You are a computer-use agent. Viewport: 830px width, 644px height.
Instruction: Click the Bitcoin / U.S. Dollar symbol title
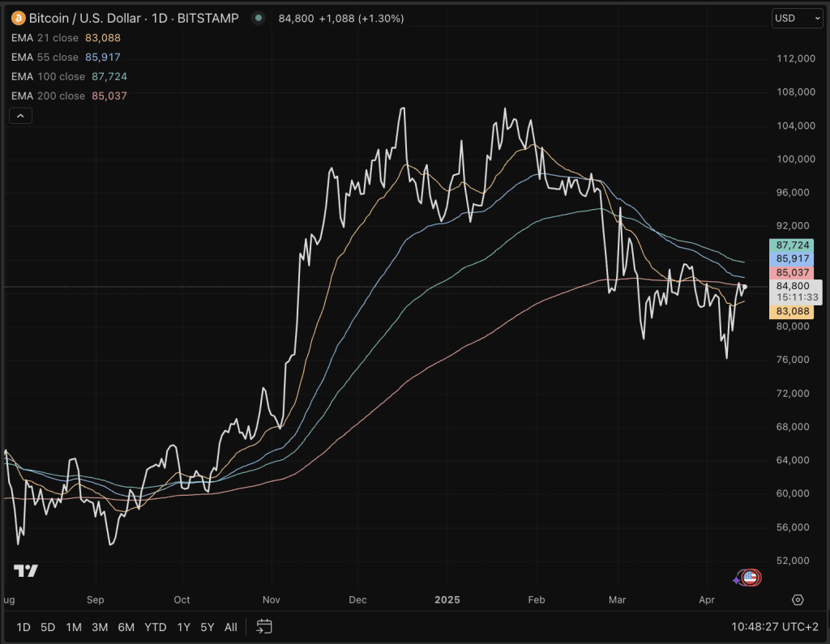(x=134, y=18)
